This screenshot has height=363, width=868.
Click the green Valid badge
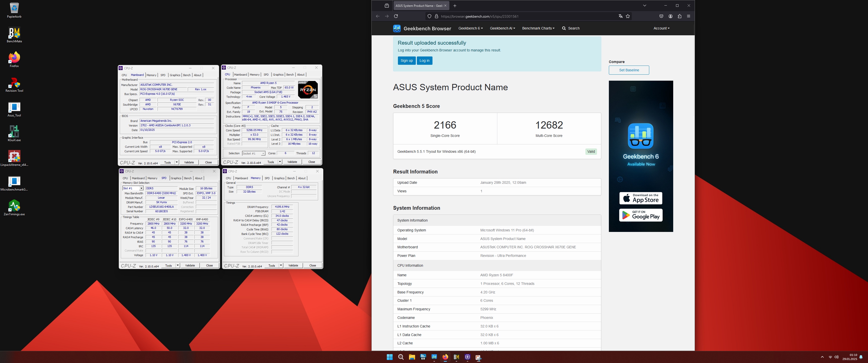(x=591, y=152)
